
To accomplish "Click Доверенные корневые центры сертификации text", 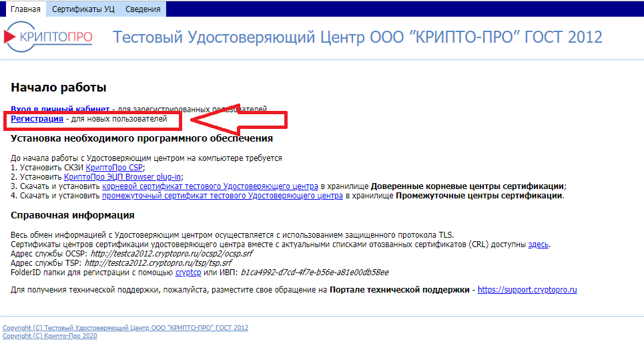I will (467, 186).
